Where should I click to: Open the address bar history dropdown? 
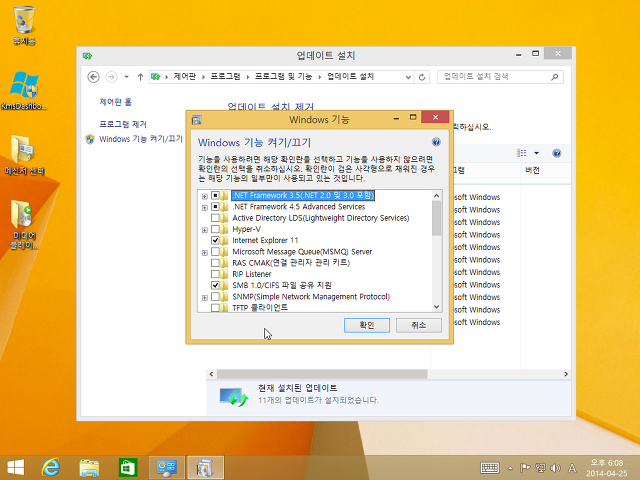point(408,77)
